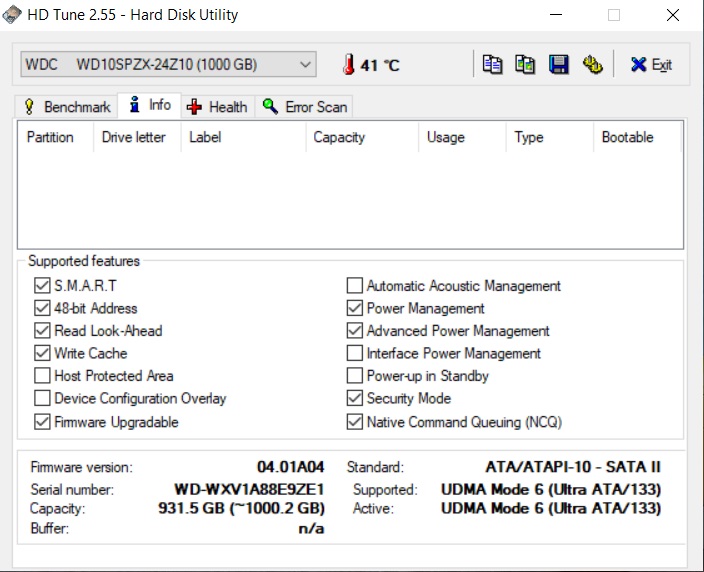Toggle the Advanced Power Management checkbox
Image resolution: width=704 pixels, height=572 pixels.
355,330
